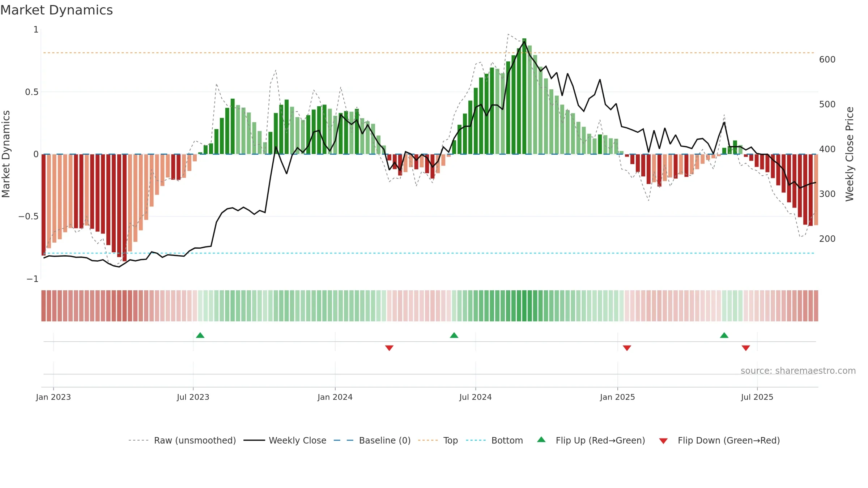The image size is (868, 488).
Task: Toggle the Baseline (0) legend entry
Action: tap(372, 440)
